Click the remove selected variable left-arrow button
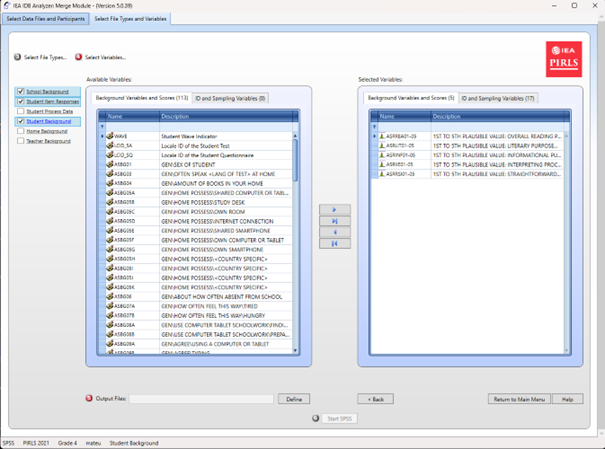The width and height of the screenshot is (605, 449). pos(333,232)
